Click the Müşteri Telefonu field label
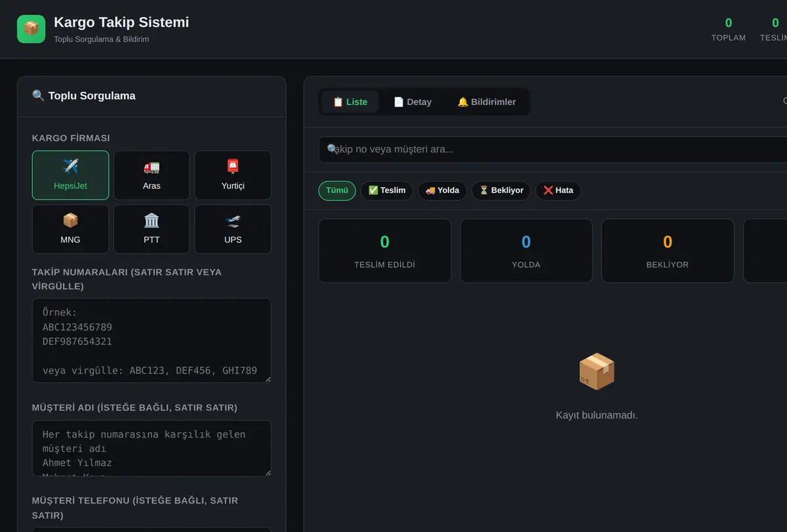787x532 pixels. pyautogui.click(x=135, y=508)
